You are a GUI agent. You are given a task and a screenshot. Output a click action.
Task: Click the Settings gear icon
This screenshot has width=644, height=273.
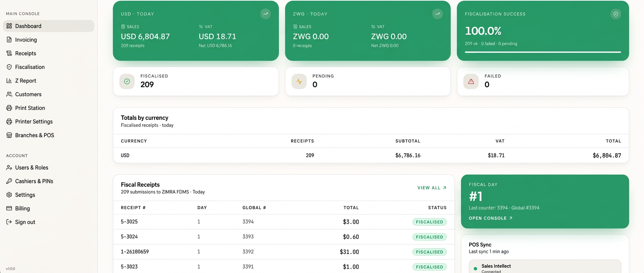9,195
